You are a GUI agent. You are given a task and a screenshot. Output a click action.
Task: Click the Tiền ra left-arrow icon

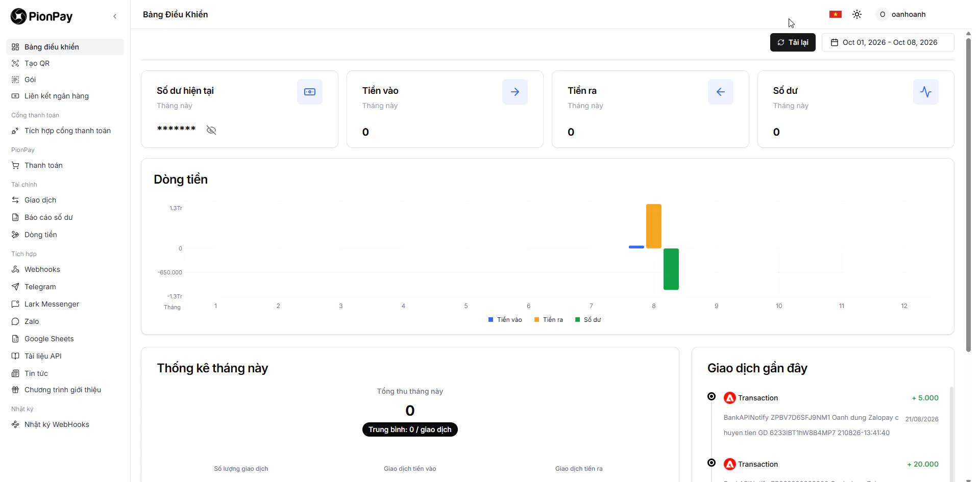[721, 92]
